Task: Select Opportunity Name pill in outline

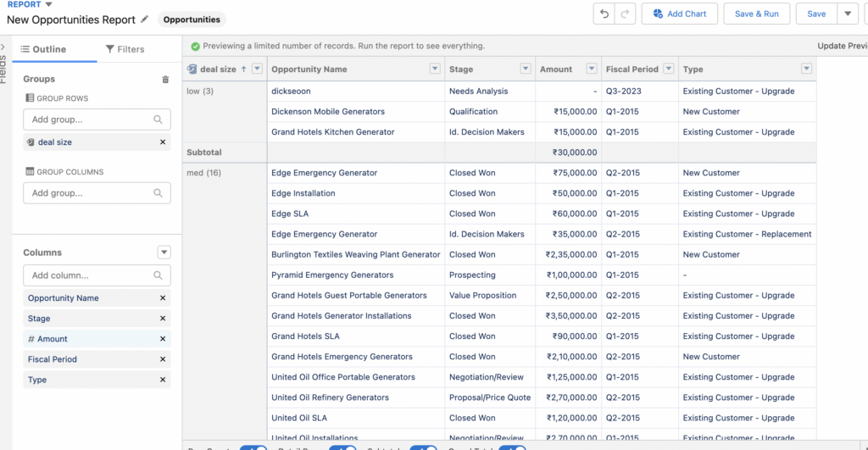Action: point(97,297)
